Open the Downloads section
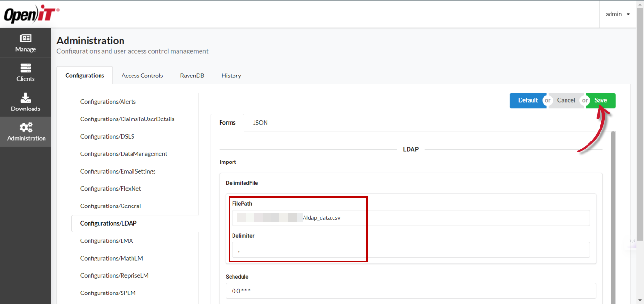Screen dimensions: 644x304 coord(25,102)
